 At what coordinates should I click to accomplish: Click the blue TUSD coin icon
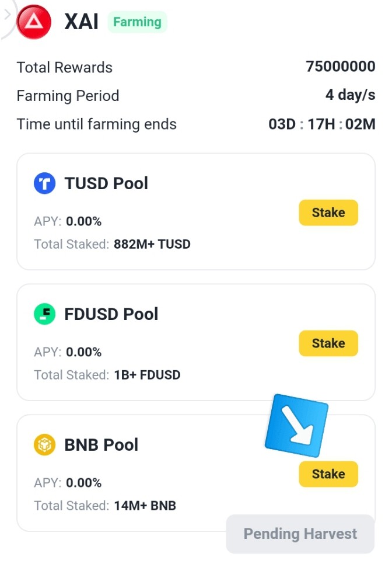[x=44, y=183]
